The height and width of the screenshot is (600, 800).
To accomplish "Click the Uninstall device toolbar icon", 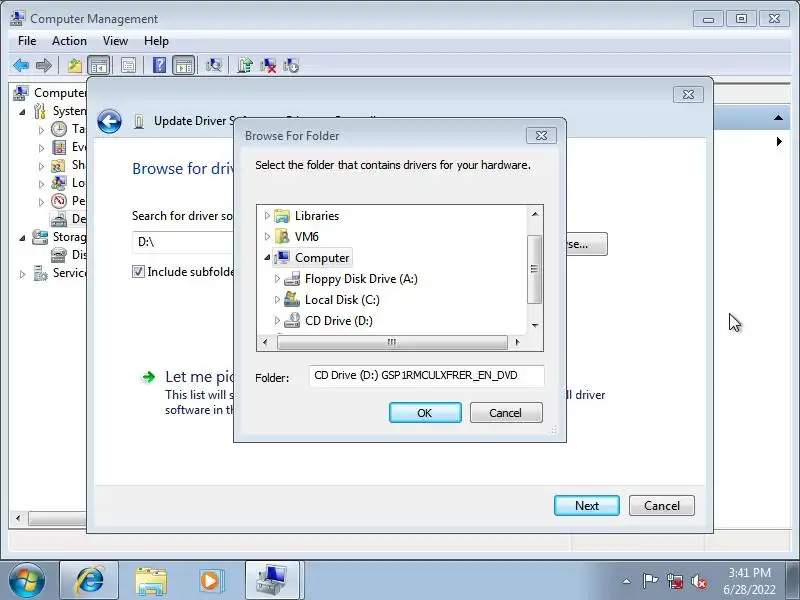I will [268, 65].
